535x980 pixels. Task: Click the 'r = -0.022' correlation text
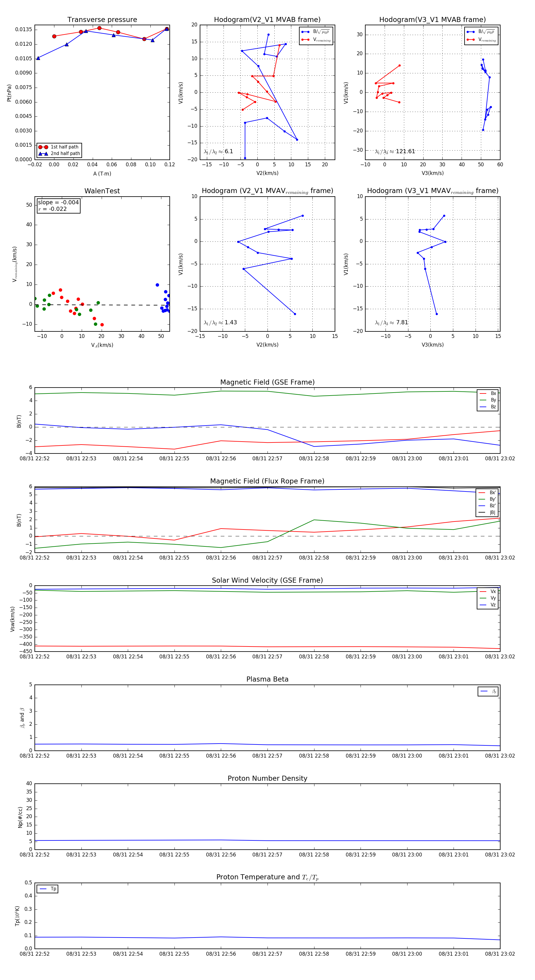click(52, 209)
